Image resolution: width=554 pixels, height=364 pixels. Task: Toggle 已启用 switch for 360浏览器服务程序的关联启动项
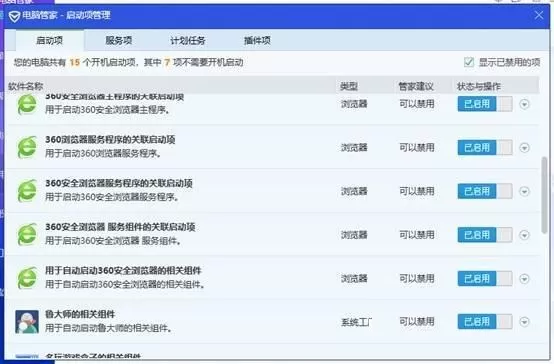coord(485,147)
